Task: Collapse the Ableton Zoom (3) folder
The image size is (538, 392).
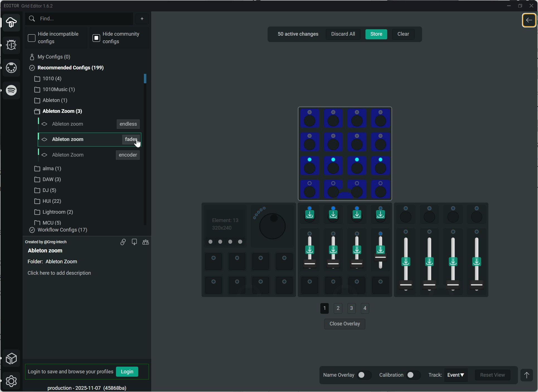Action: point(62,111)
